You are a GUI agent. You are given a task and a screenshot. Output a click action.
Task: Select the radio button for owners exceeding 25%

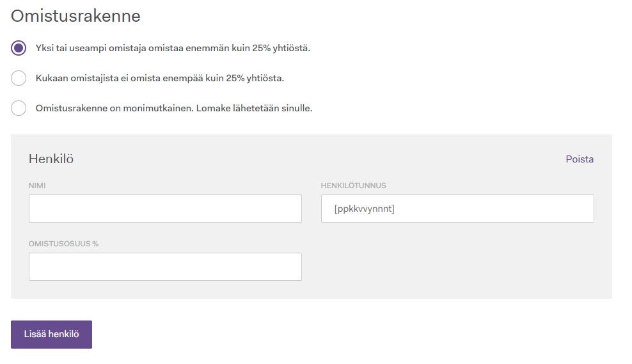(19, 49)
